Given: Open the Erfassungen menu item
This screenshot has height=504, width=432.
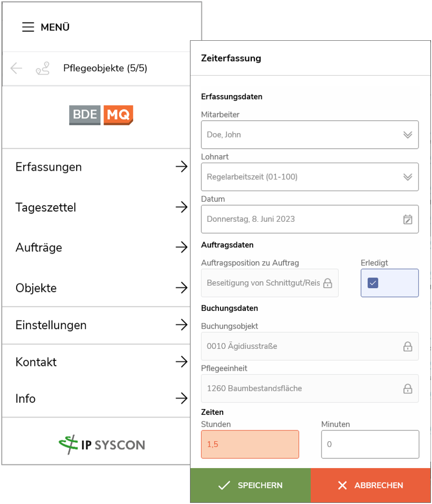Looking at the screenshot, I should tap(101, 167).
